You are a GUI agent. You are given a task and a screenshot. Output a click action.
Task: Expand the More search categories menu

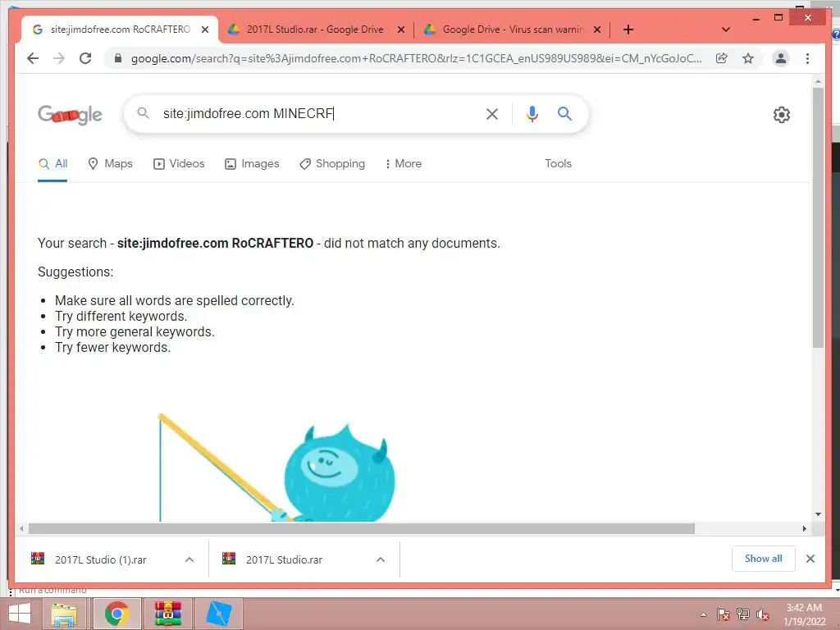pos(403,164)
